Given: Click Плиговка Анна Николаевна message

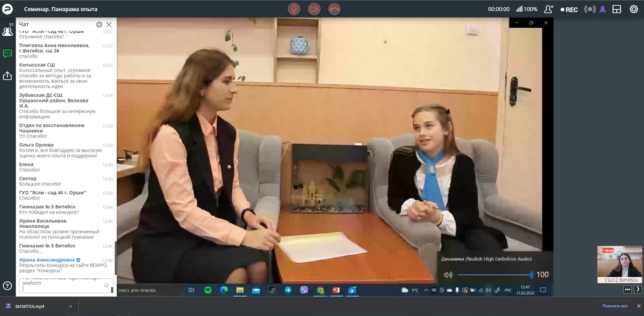Looking at the screenshot, I should click(66, 51).
